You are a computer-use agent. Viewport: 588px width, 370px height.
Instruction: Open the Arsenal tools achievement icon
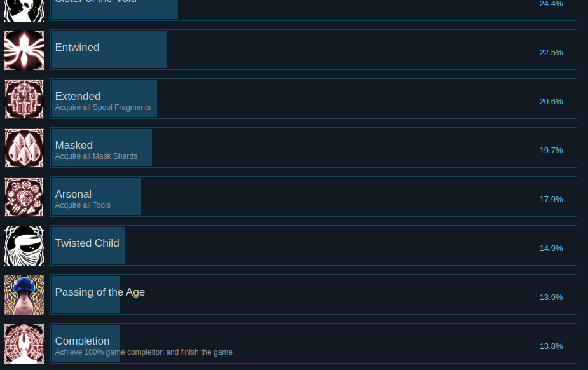pyautogui.click(x=24, y=197)
